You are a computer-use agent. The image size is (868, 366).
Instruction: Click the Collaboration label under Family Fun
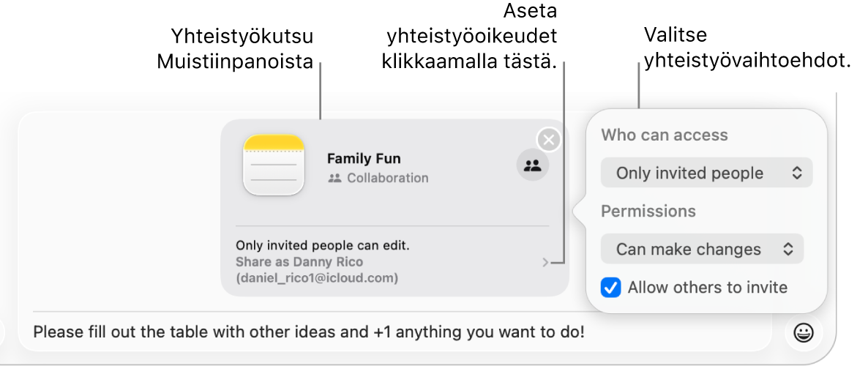click(x=387, y=178)
